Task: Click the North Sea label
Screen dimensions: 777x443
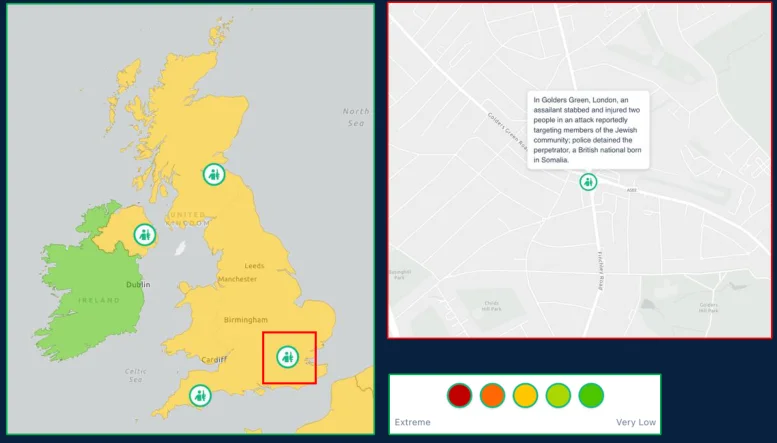Action: coord(356,117)
